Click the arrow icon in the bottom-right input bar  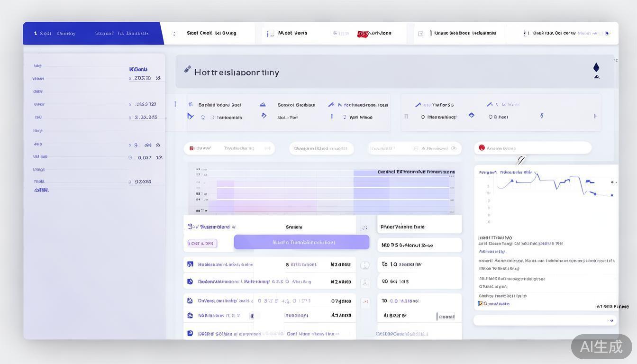(x=610, y=320)
